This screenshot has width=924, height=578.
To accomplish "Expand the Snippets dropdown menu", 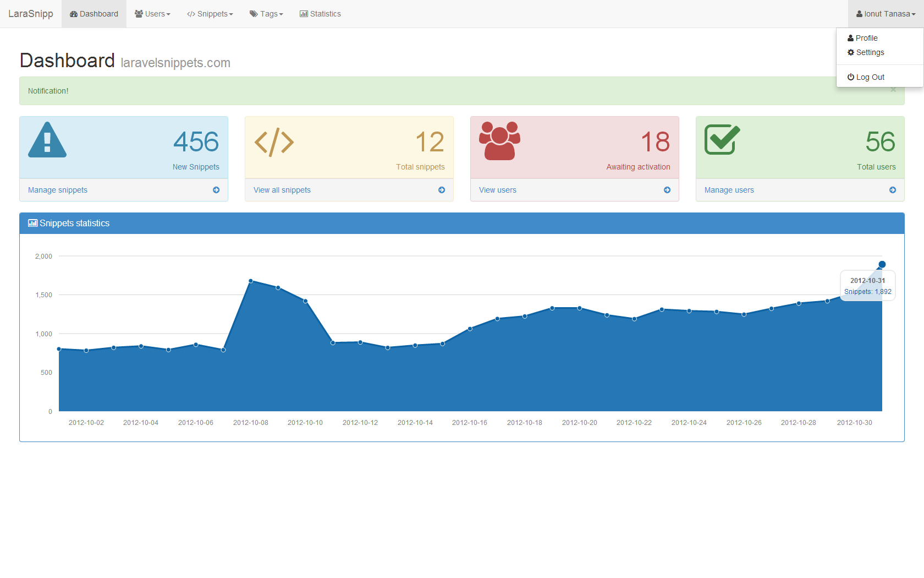I will coord(210,14).
